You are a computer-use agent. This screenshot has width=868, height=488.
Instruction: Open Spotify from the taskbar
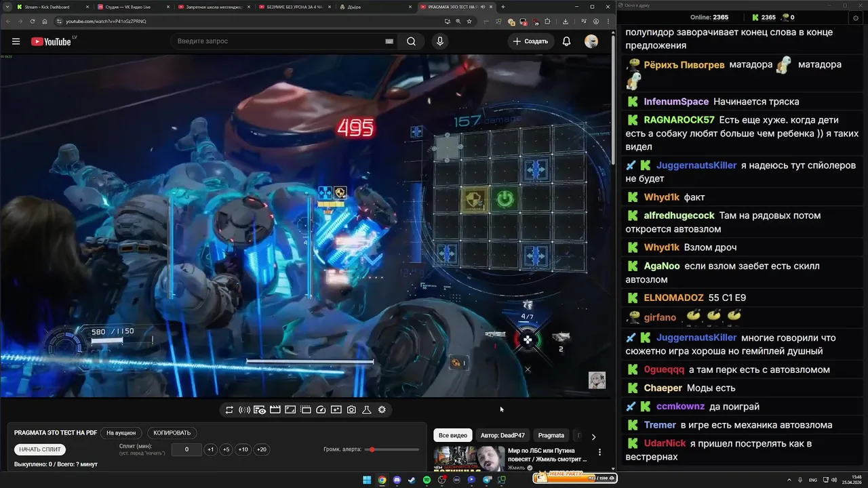427,480
